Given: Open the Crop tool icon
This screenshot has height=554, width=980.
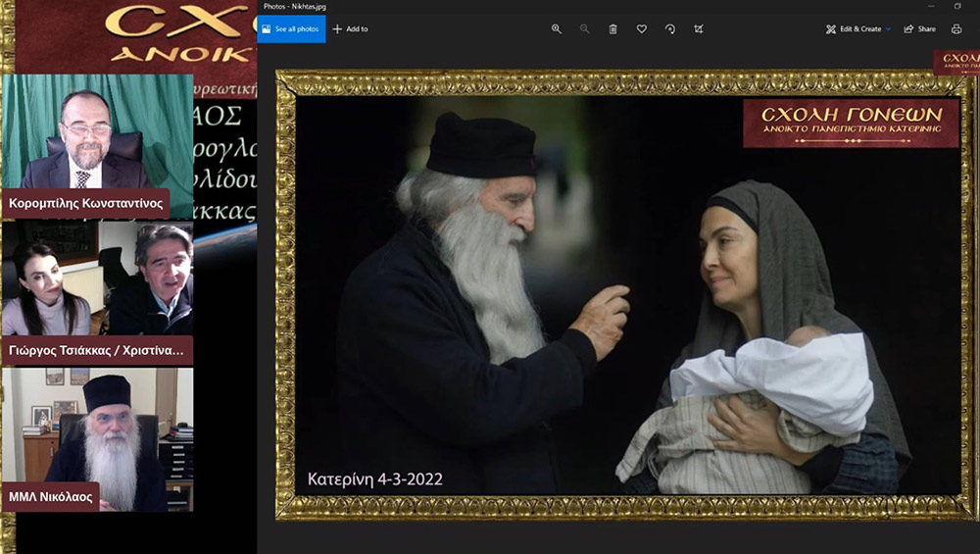Looking at the screenshot, I should pos(699,28).
